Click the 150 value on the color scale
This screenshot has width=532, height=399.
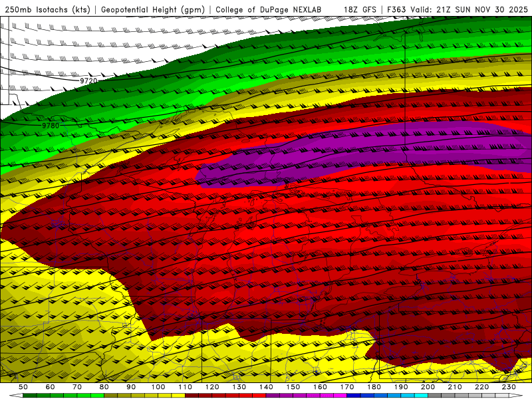tap(293, 387)
